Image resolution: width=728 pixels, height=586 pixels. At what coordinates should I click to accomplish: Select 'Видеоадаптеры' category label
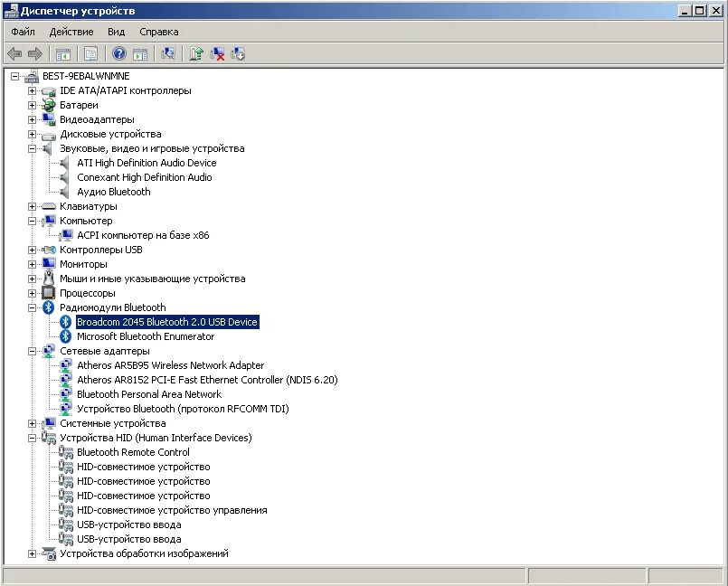pos(97,119)
